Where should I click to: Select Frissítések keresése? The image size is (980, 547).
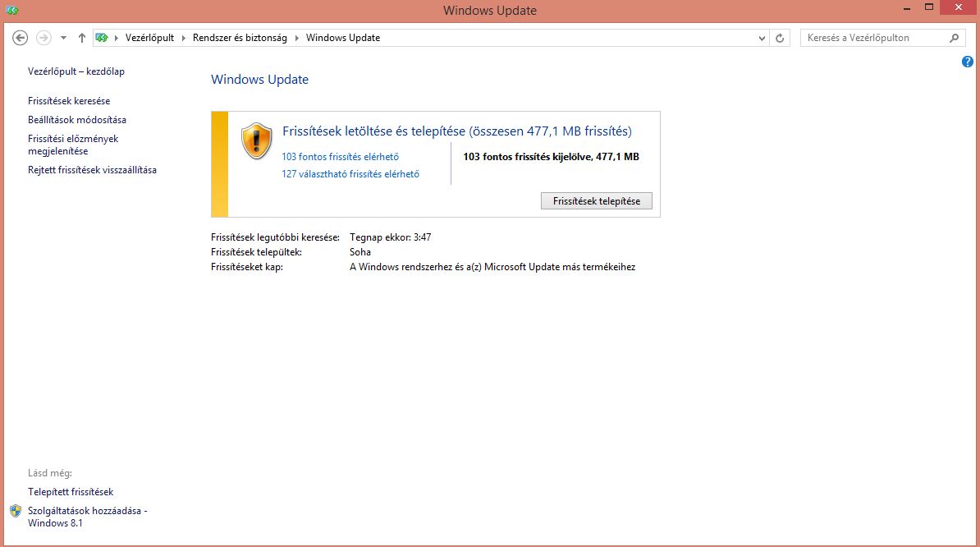[x=69, y=101]
